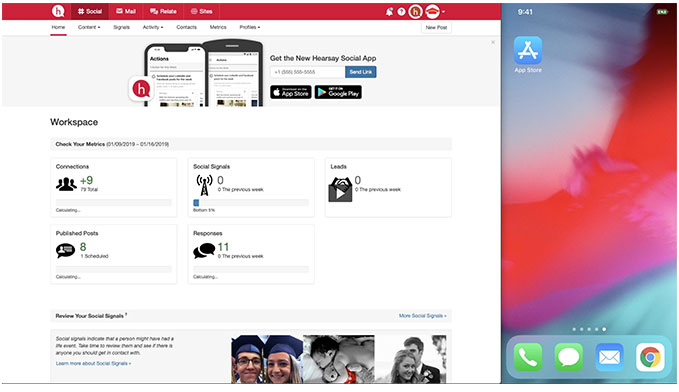Click the +9 connections count

coord(87,180)
